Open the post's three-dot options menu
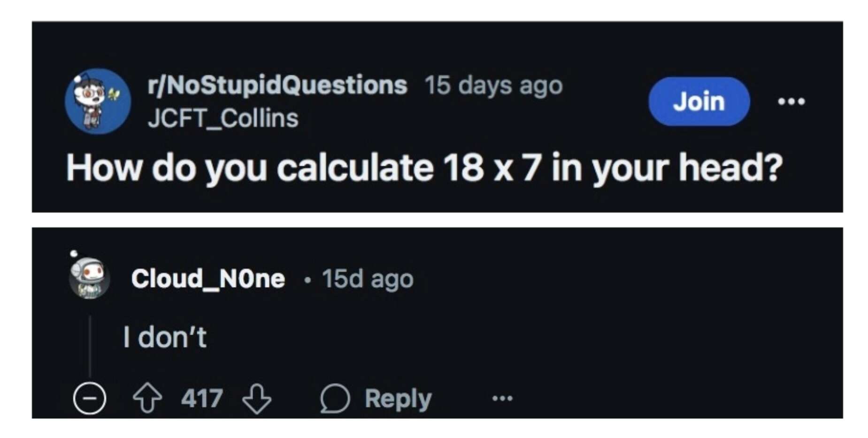 click(791, 101)
